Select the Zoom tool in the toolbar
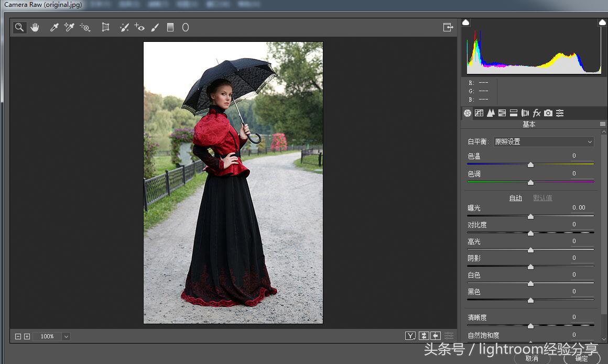 coord(19,27)
